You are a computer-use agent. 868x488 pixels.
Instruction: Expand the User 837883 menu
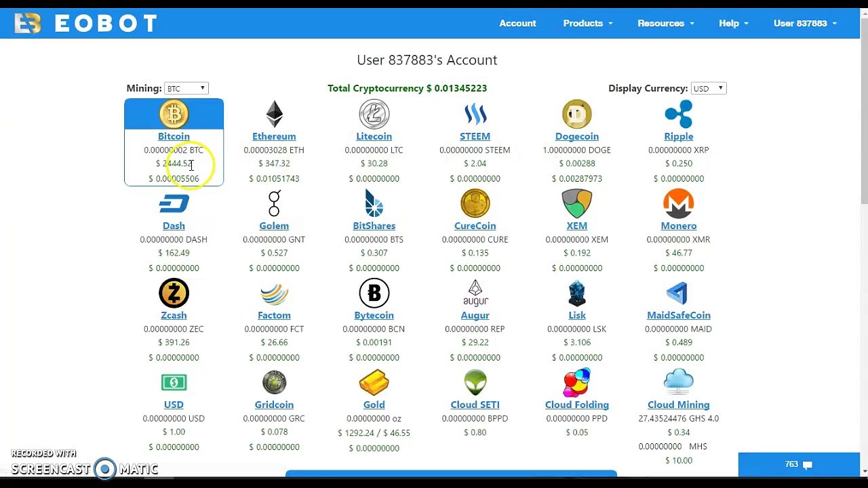point(805,23)
